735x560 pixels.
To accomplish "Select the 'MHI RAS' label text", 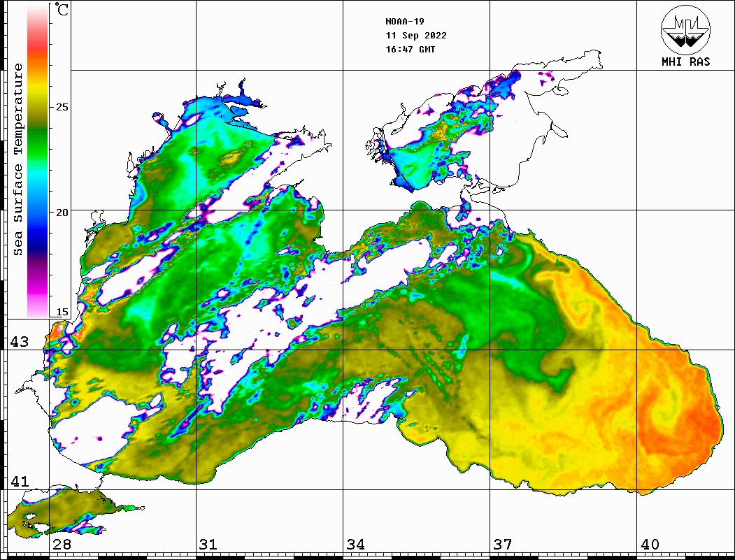I will coord(686,62).
